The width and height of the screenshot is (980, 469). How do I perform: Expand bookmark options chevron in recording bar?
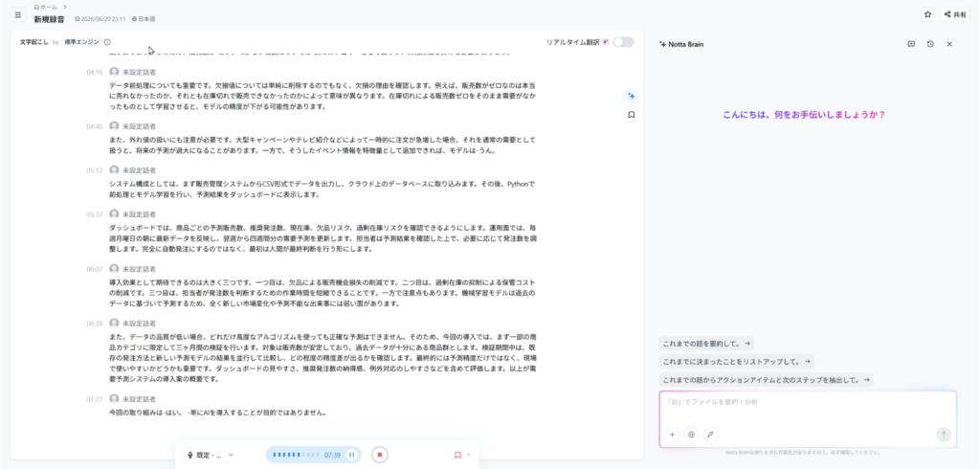(x=469, y=455)
